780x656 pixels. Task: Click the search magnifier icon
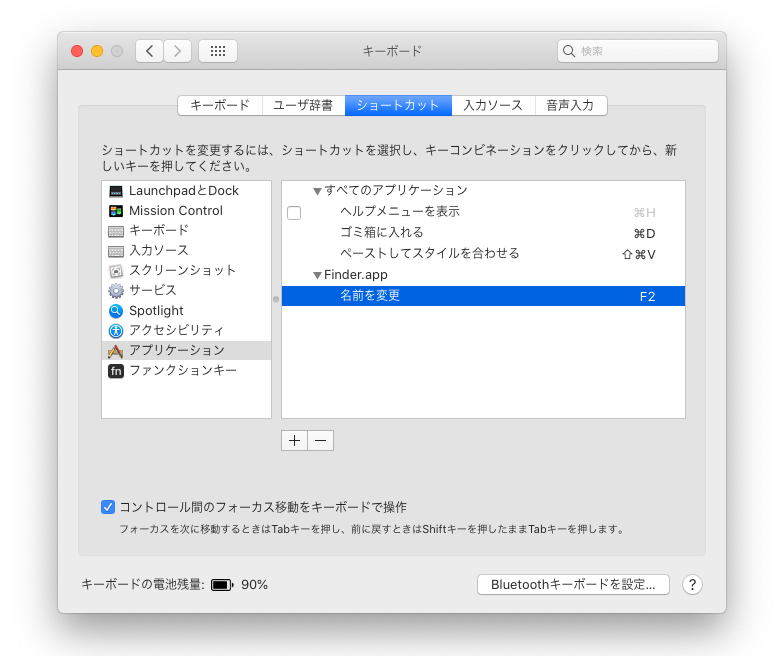pyautogui.click(x=569, y=51)
